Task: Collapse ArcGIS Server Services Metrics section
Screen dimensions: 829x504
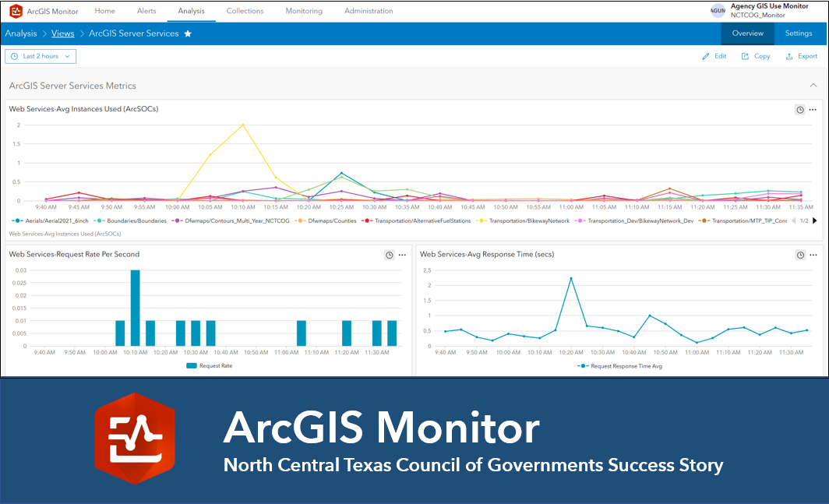Action: 813,85
